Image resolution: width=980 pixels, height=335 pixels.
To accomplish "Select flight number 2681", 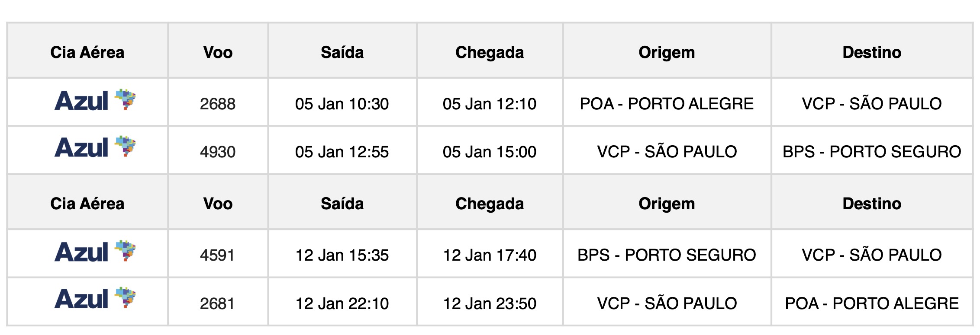I will (x=218, y=303).
